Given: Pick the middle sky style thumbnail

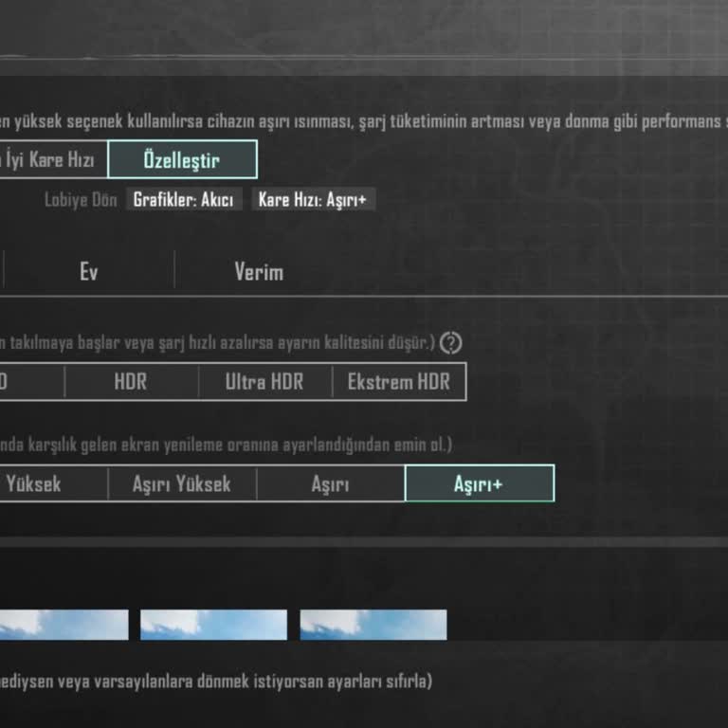Looking at the screenshot, I should pos(213,625).
